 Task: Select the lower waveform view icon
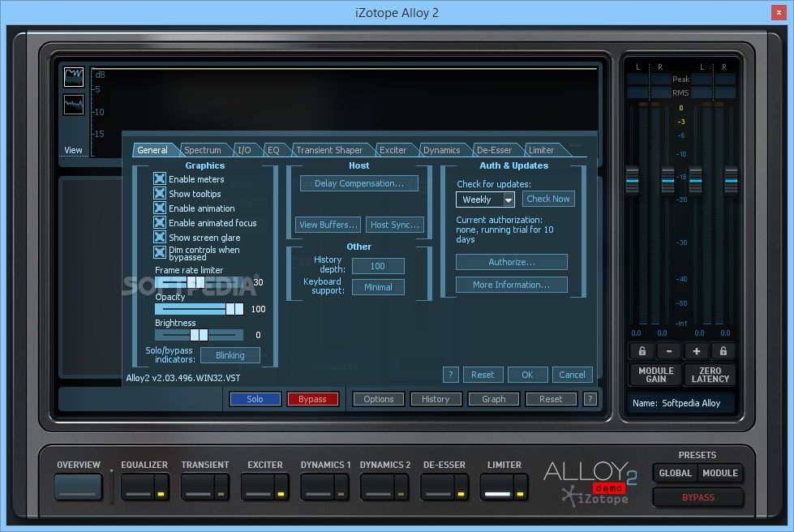point(74,105)
